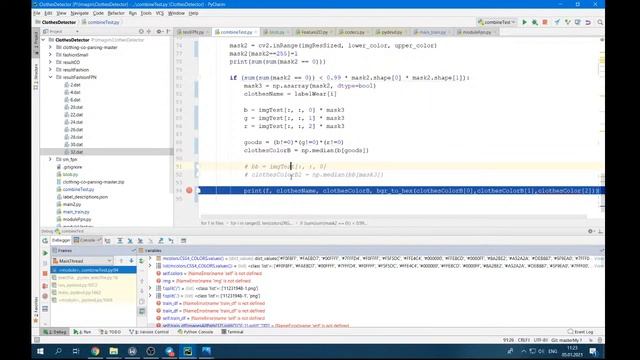Switch to the Console tab in Debug panel
Viewport: 640px width, 360px height.
click(87, 240)
